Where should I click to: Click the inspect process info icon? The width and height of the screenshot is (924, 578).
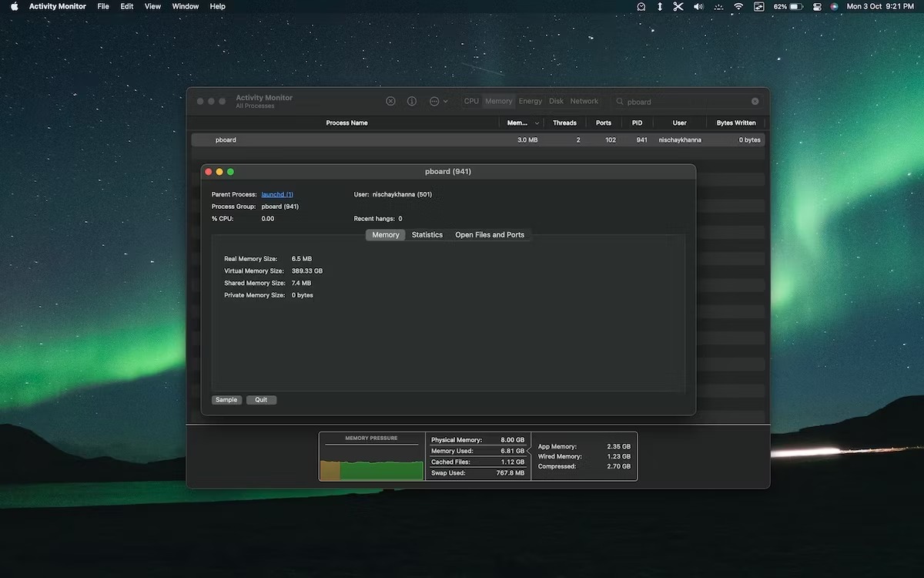(412, 101)
